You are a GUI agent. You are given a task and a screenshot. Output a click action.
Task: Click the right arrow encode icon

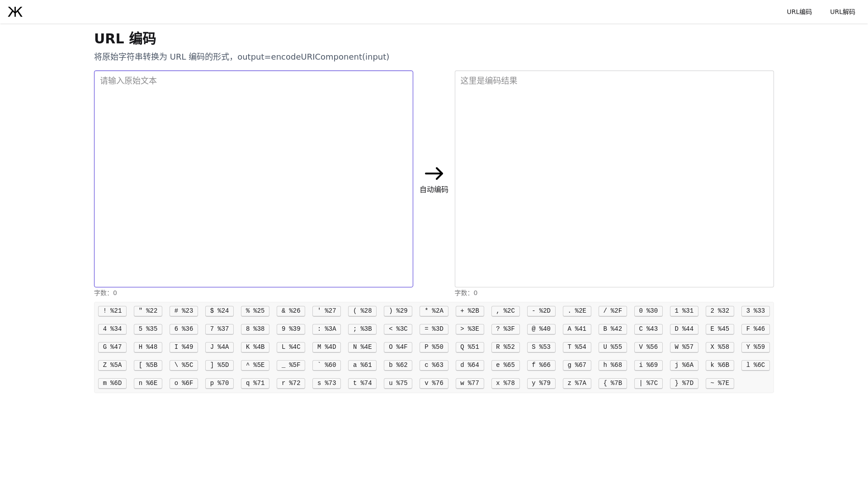pyautogui.click(x=434, y=174)
